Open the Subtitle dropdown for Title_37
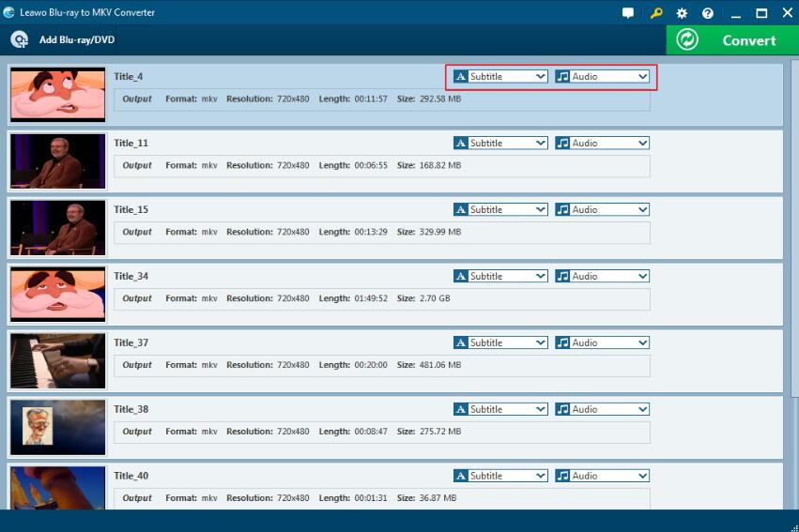The image size is (799, 532). (x=500, y=342)
